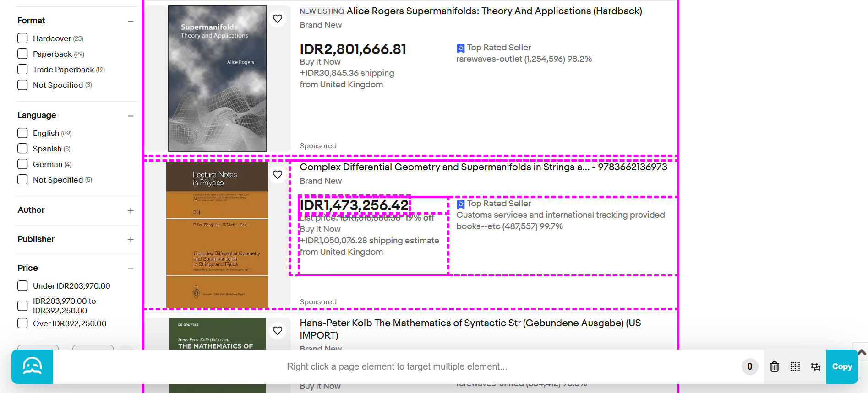Click heart icon on Complex Differential Geometry listing
This screenshot has width=868, height=393.
(278, 175)
